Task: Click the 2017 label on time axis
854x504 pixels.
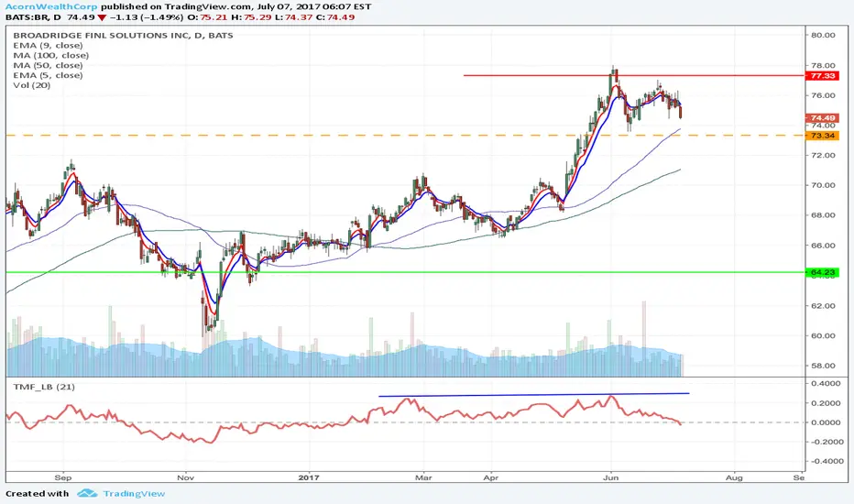Action: (x=309, y=477)
